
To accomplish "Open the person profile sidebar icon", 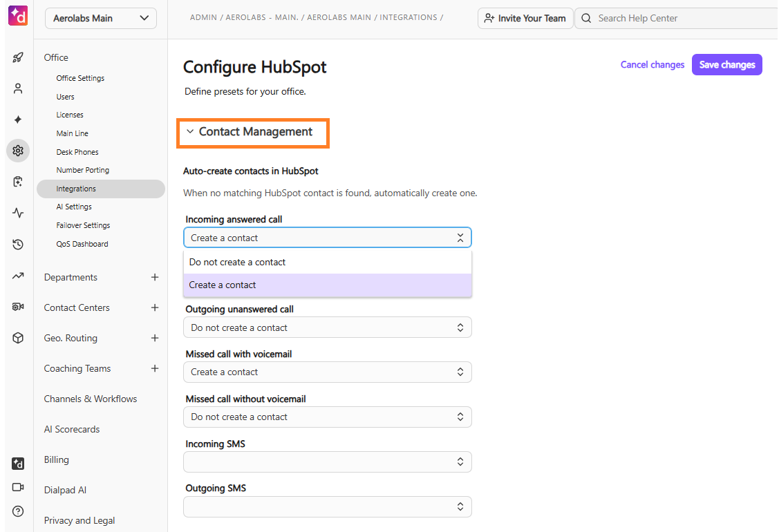I will click(x=18, y=88).
